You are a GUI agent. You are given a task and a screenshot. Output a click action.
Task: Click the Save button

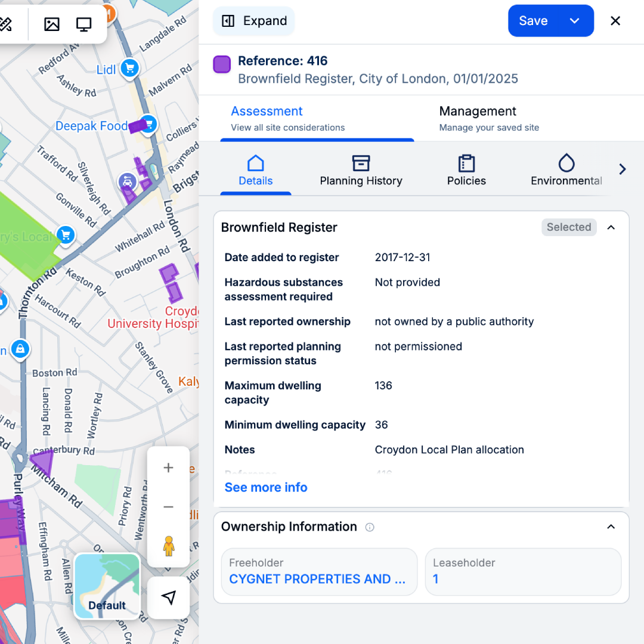pos(533,21)
